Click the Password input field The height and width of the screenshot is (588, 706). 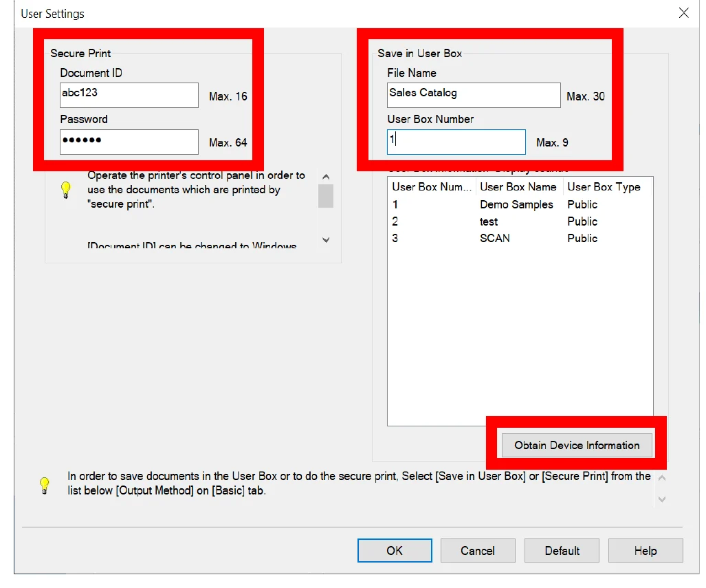pos(129,142)
